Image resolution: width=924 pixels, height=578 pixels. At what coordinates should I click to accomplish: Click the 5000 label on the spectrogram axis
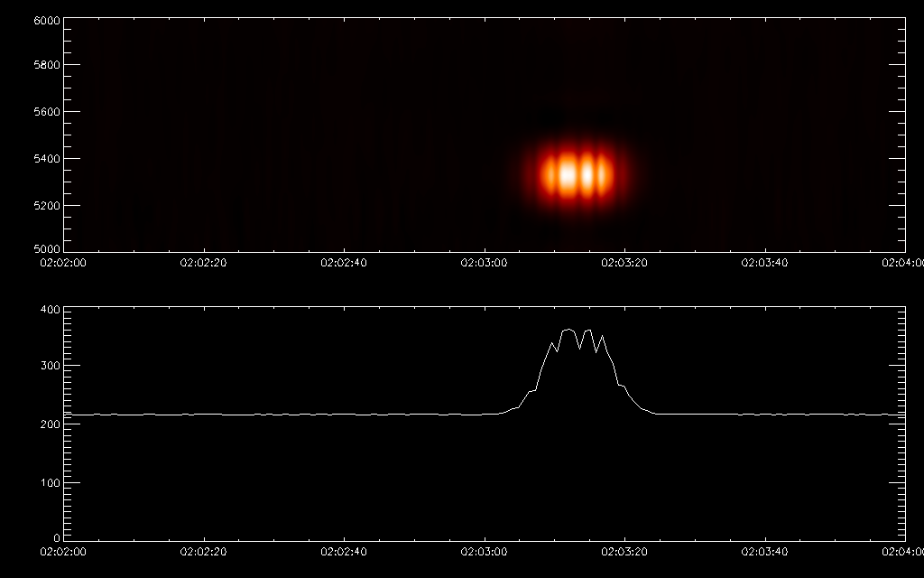[48, 249]
